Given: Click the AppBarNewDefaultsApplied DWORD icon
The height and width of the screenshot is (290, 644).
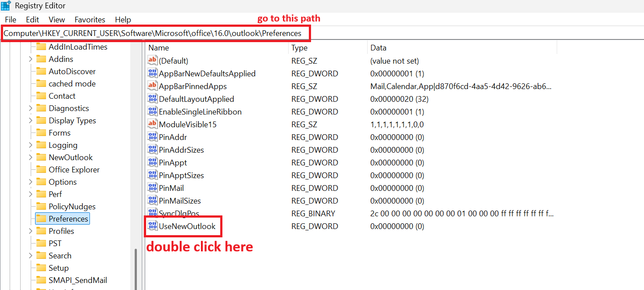Looking at the screenshot, I should (x=153, y=73).
